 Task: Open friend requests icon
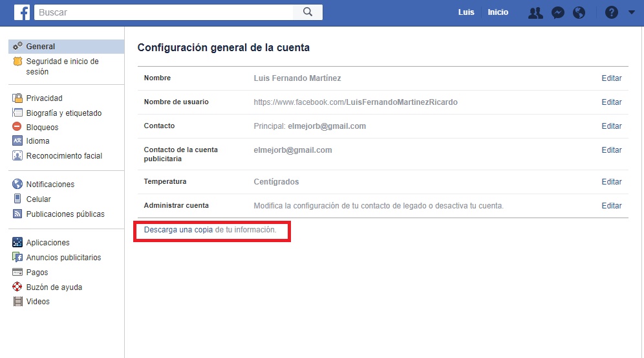(x=535, y=12)
